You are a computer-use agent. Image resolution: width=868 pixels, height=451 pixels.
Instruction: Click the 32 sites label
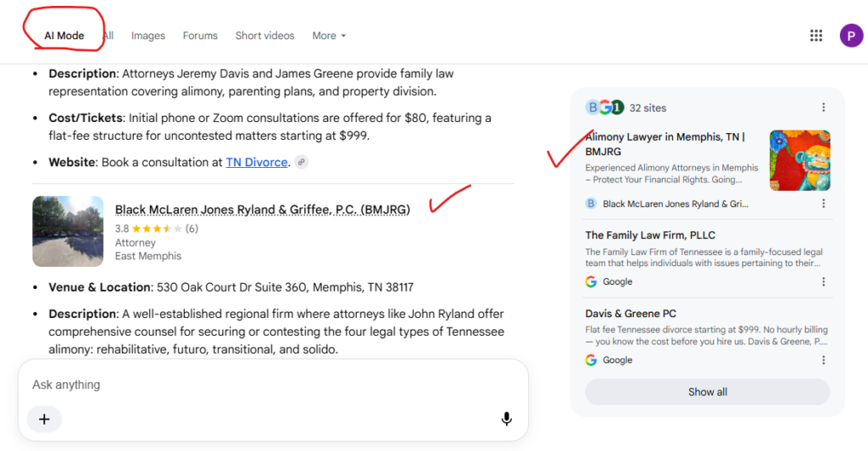coord(648,108)
